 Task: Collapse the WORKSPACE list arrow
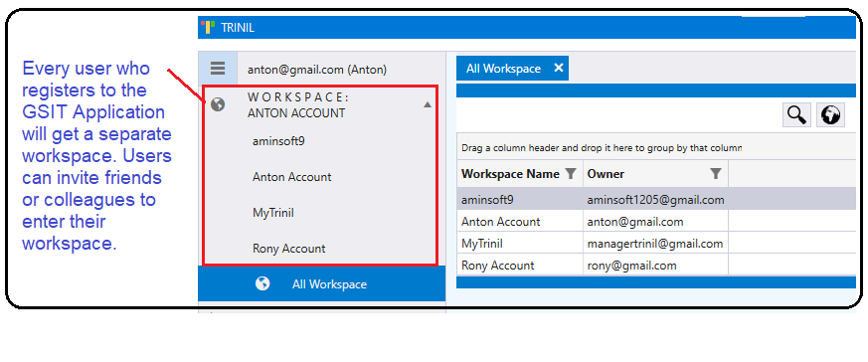428,104
